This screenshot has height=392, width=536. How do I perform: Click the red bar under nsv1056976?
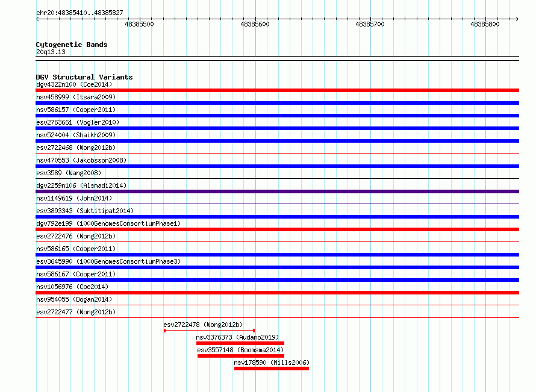pyautogui.click(x=277, y=293)
